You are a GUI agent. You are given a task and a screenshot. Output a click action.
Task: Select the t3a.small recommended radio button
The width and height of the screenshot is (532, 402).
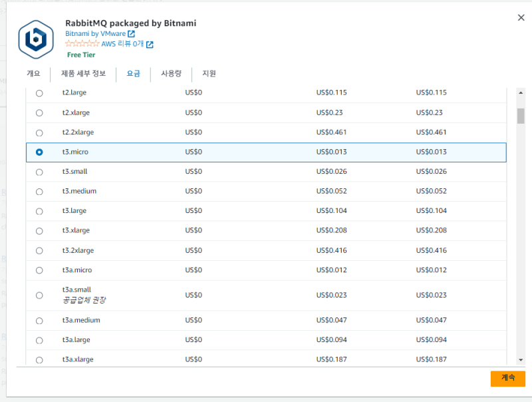coord(39,296)
